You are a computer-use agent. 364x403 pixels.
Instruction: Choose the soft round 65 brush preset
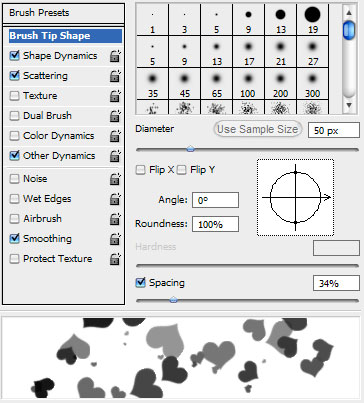(x=216, y=84)
